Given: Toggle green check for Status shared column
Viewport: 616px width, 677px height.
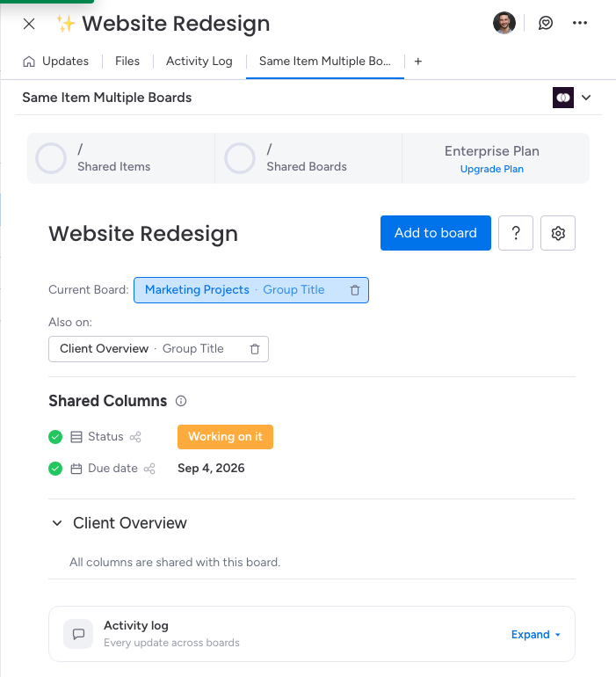Looking at the screenshot, I should (x=55, y=437).
